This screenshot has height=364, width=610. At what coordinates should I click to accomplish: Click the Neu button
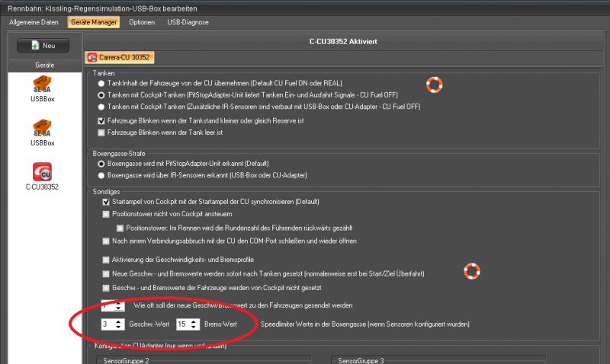tap(43, 46)
